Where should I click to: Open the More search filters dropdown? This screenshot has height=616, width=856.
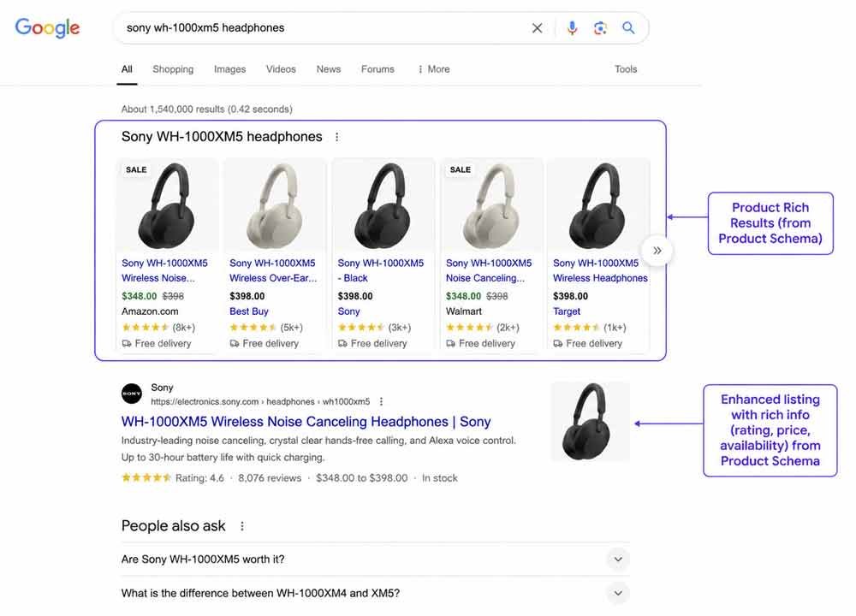[x=434, y=69]
